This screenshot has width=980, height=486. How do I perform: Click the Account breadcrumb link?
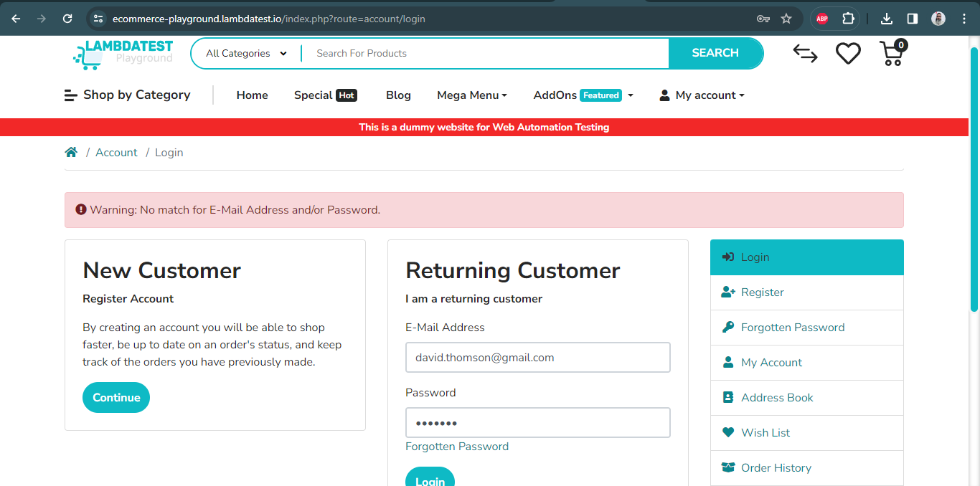pos(116,153)
